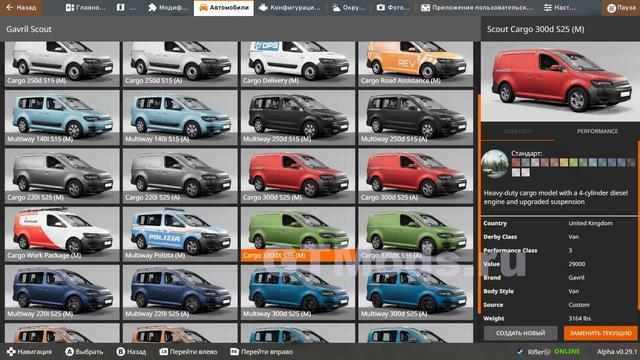
Task: Click the large red van preview image
Action: coord(560,81)
